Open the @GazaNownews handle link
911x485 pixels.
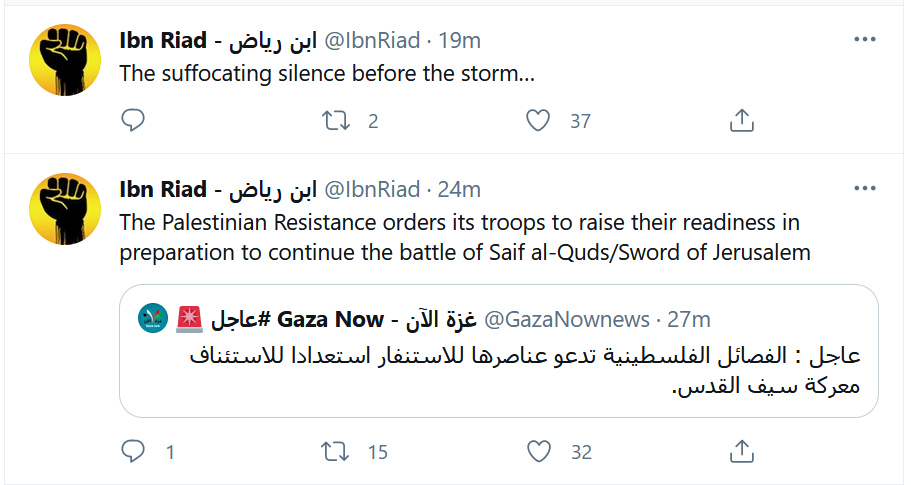(x=567, y=320)
